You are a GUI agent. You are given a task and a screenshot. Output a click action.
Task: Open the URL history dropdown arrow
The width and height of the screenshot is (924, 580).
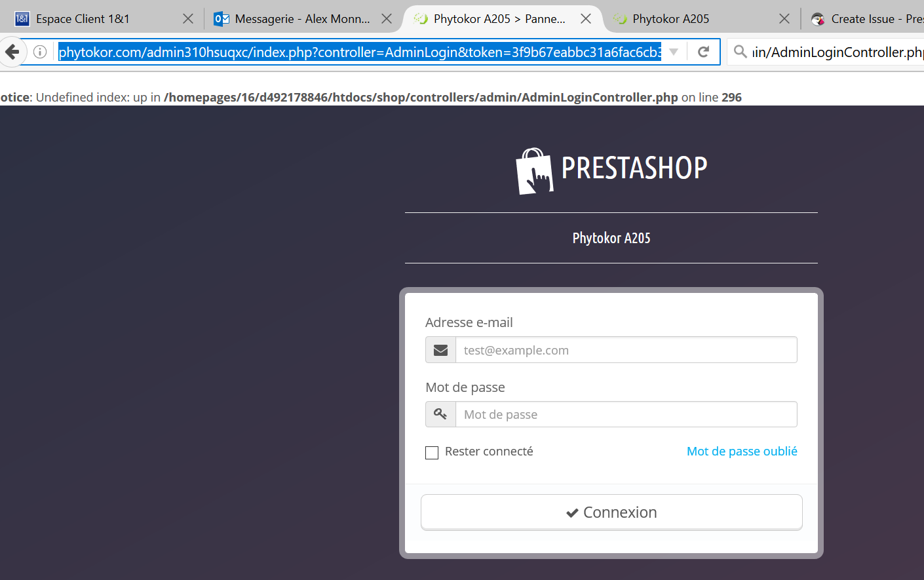click(674, 52)
